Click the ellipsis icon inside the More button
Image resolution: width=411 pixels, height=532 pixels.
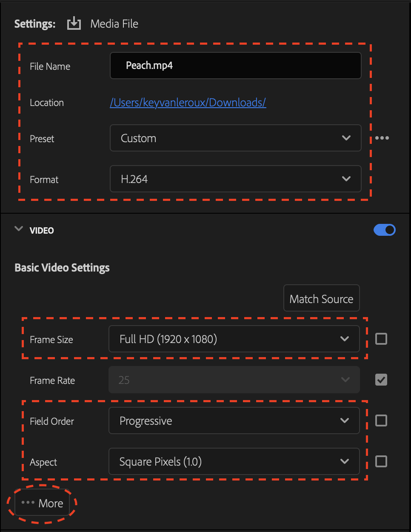(x=28, y=503)
